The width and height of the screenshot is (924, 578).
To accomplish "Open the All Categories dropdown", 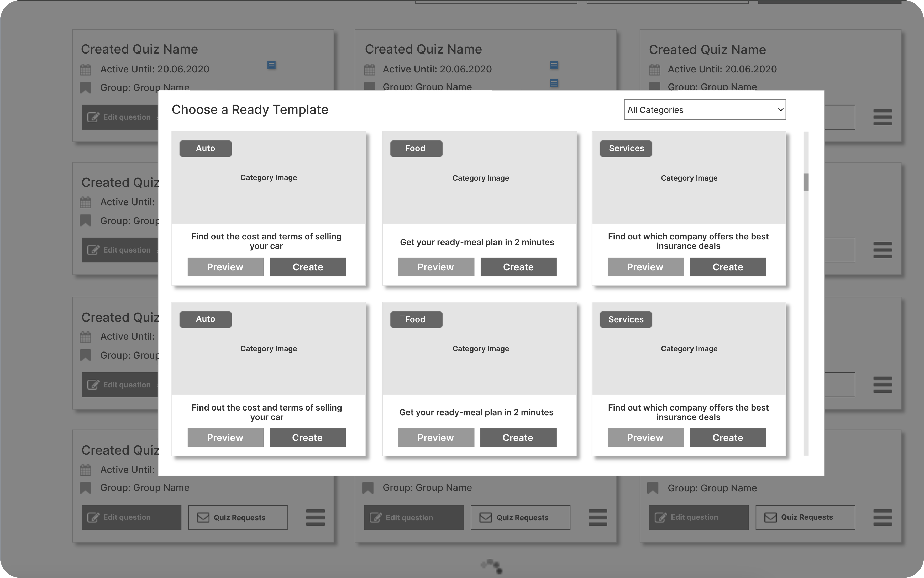I will point(705,110).
